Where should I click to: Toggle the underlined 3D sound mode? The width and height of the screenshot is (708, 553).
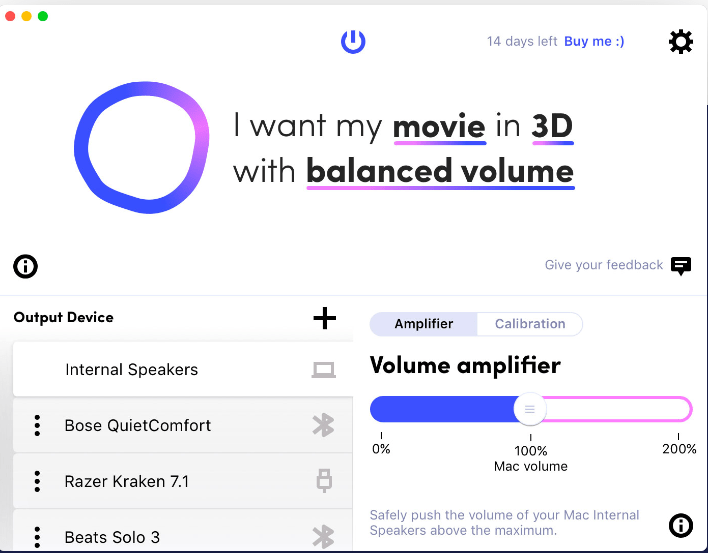coord(551,127)
